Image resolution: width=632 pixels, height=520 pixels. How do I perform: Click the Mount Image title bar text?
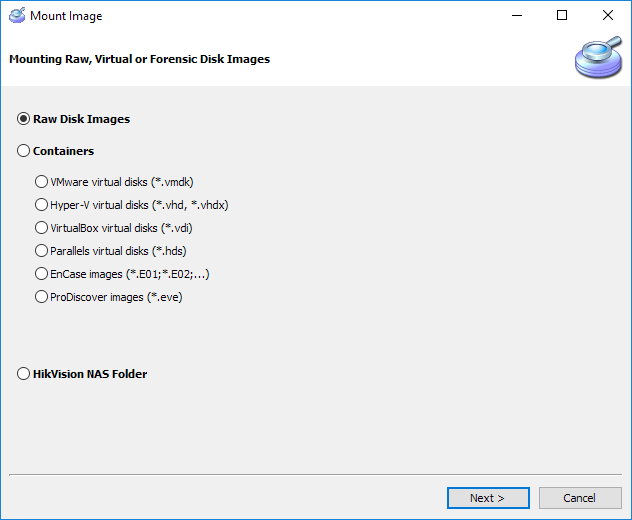(66, 16)
